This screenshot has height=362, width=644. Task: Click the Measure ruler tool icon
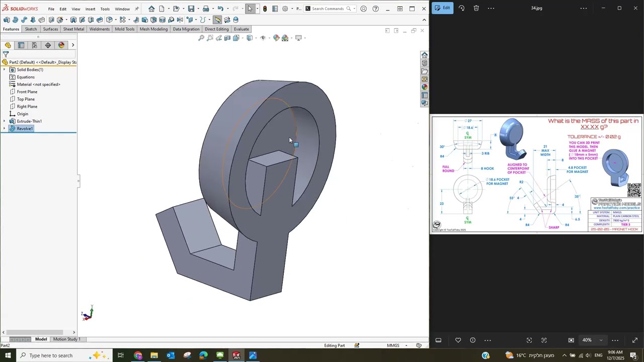217,20
